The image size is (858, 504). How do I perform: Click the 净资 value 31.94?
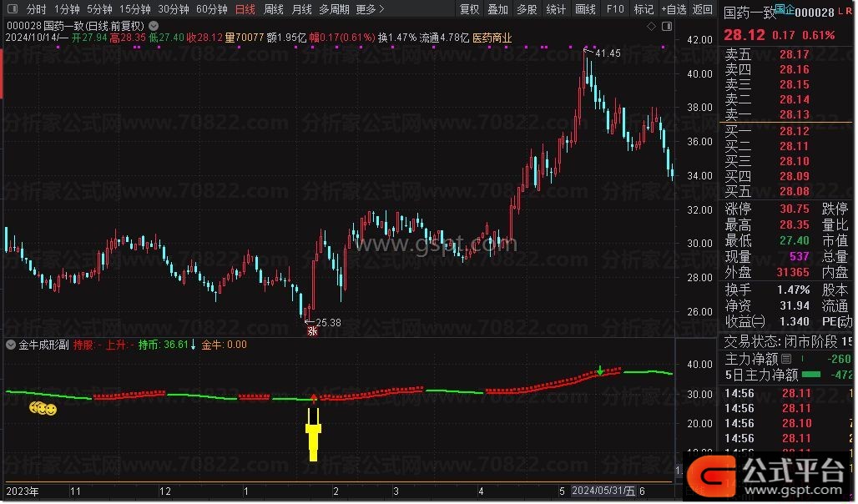[794, 305]
